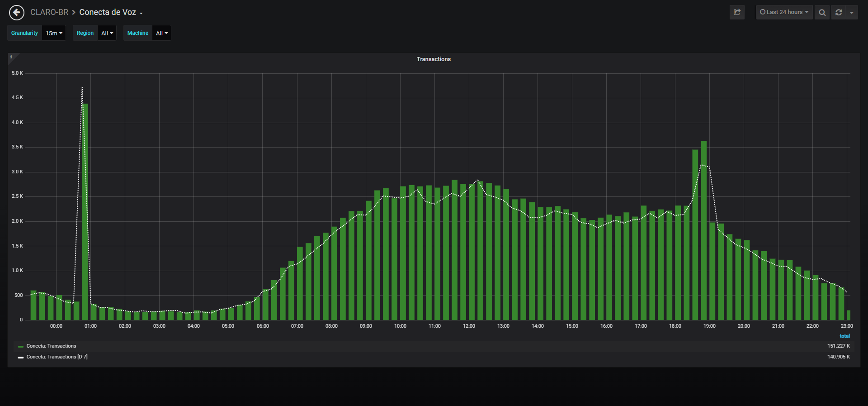
Task: Open the Last 24 hours time picker
Action: (x=784, y=12)
